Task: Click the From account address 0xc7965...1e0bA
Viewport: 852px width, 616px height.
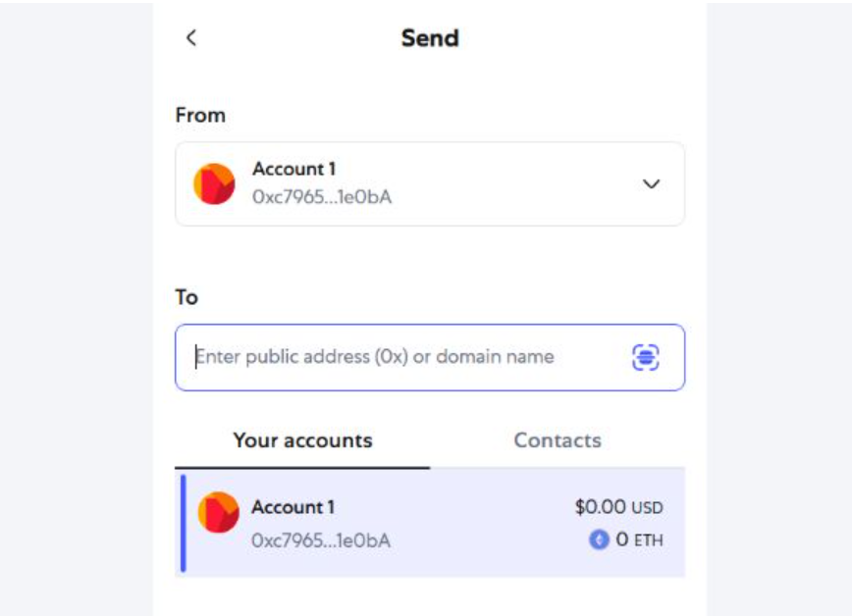Action: [x=322, y=197]
